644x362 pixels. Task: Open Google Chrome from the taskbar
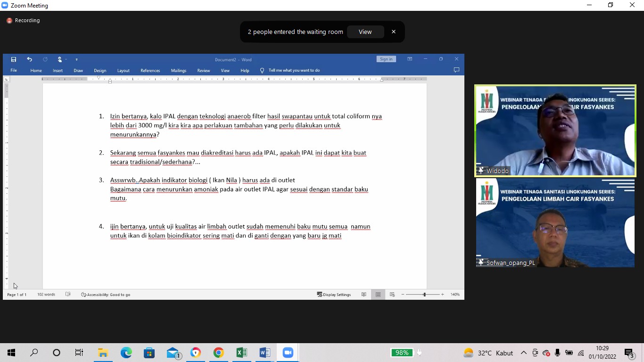pyautogui.click(x=218, y=353)
